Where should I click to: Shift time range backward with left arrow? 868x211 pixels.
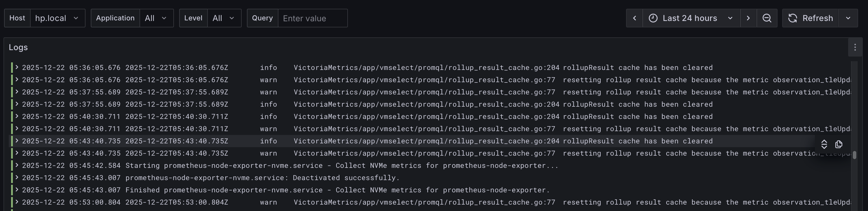point(635,18)
